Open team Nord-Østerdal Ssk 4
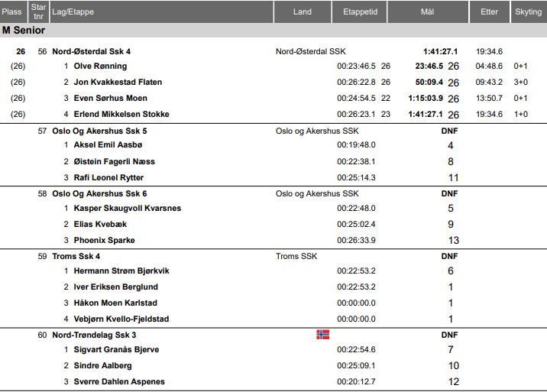Image resolution: width=547 pixels, height=392 pixels. 91,51
